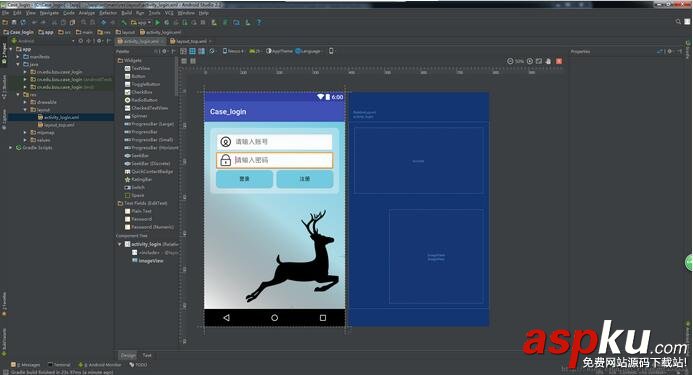Click the Project side tool window tab

tap(4, 54)
